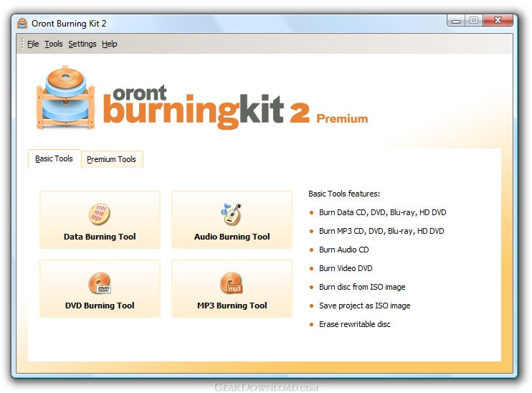Viewport: 532px width, 393px height.
Task: Click the menu bar drag grip handle
Action: point(22,44)
